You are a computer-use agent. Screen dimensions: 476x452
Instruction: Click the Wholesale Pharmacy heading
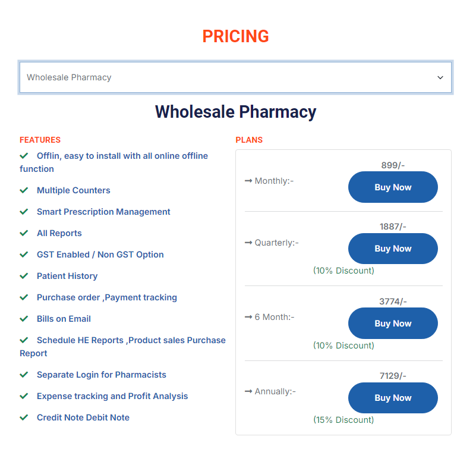pos(235,112)
